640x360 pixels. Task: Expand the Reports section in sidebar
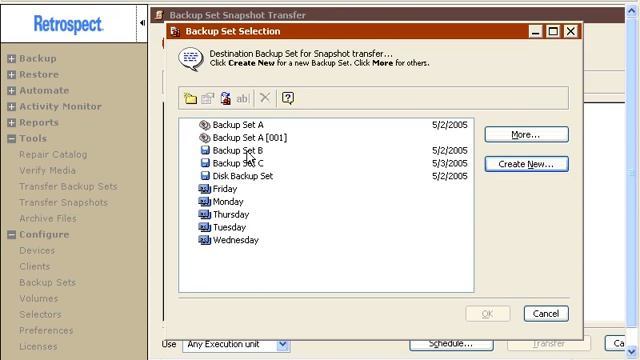click(11, 122)
